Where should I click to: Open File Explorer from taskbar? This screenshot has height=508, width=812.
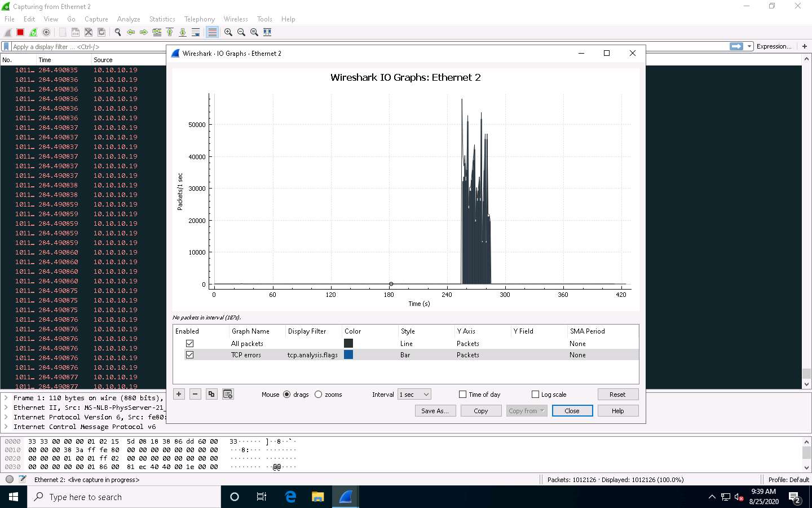[318, 497]
